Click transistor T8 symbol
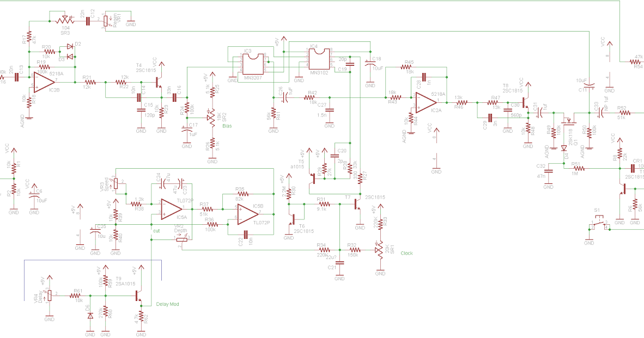Image resolution: width=644 pixels, height=338 pixels. click(526, 103)
